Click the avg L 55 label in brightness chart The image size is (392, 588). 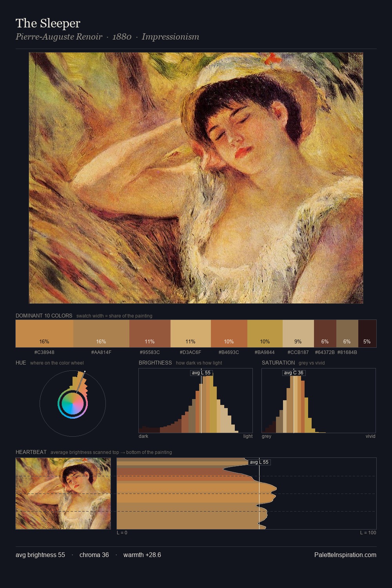[x=201, y=373]
